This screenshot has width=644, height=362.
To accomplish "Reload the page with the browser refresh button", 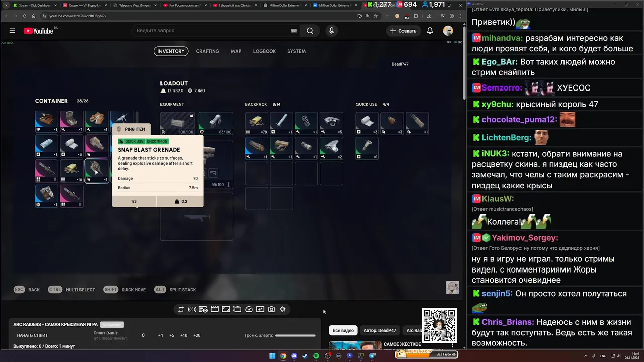I will click(25, 16).
